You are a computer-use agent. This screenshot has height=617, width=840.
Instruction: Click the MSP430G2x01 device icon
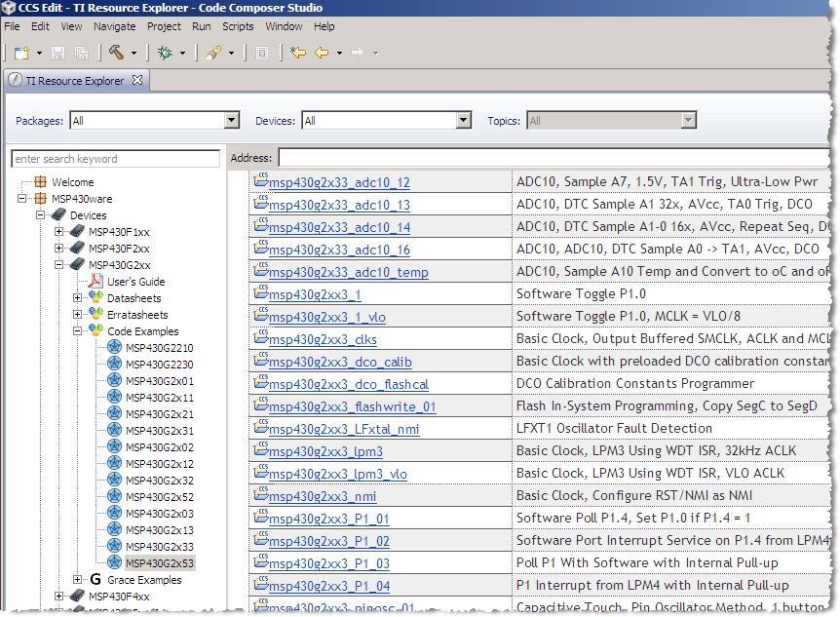click(114, 380)
